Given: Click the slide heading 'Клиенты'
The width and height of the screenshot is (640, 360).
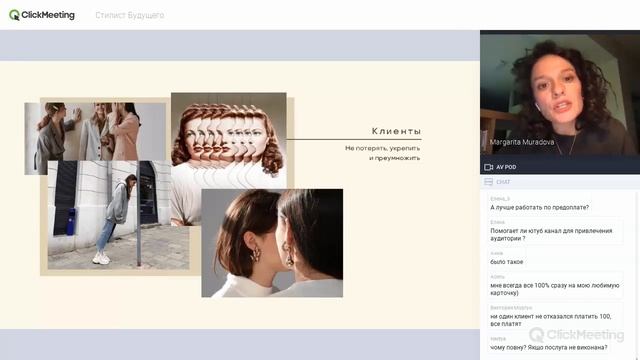Looking at the screenshot, I should (x=396, y=131).
